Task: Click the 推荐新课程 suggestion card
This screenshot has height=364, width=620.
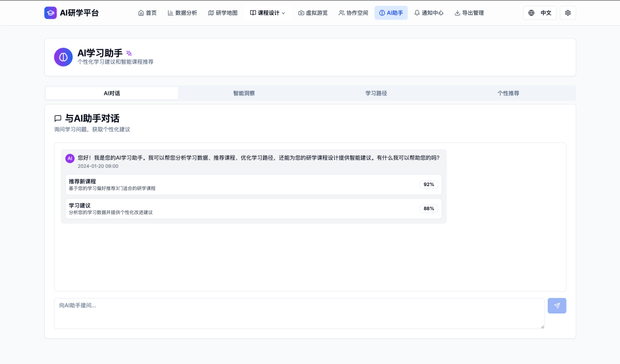Action: pyautogui.click(x=253, y=184)
